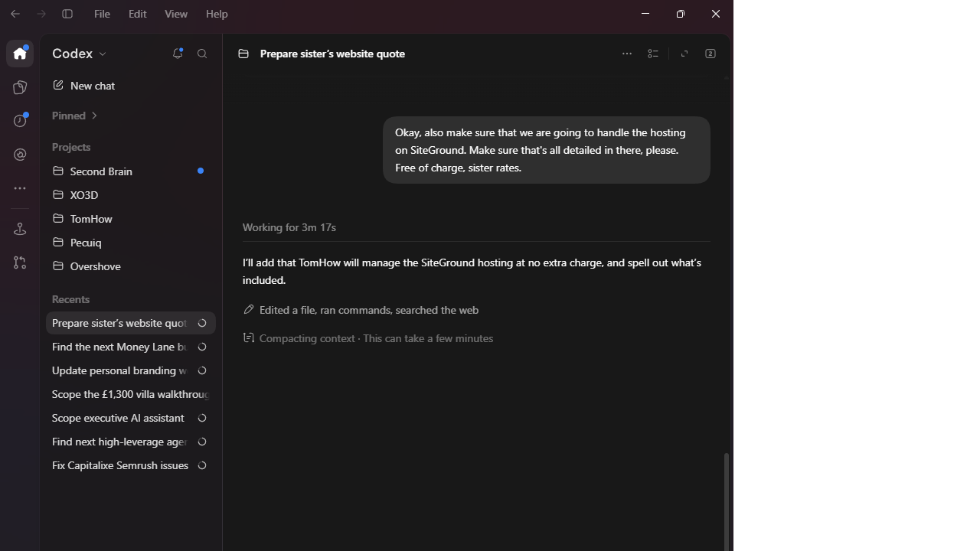Open the TomHow project
980x551 pixels.
click(x=130, y=219)
